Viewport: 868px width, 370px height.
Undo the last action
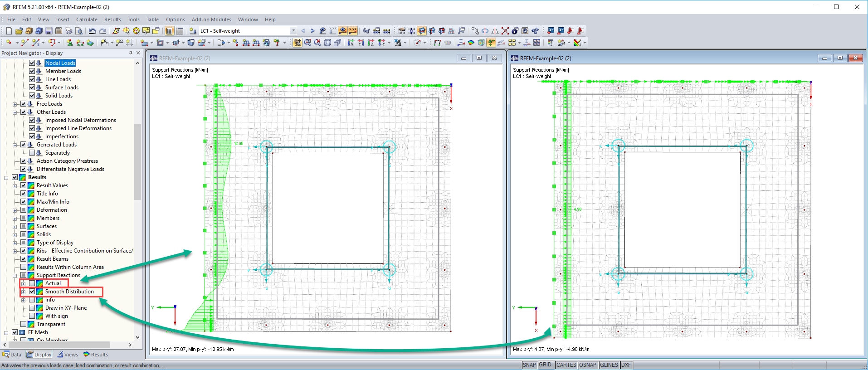point(92,31)
